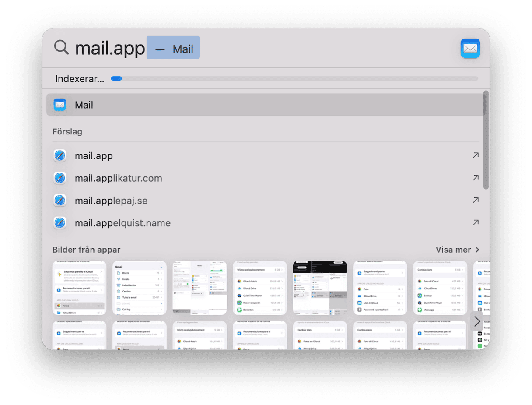Click the Spotlight magnifying glass icon

point(61,47)
